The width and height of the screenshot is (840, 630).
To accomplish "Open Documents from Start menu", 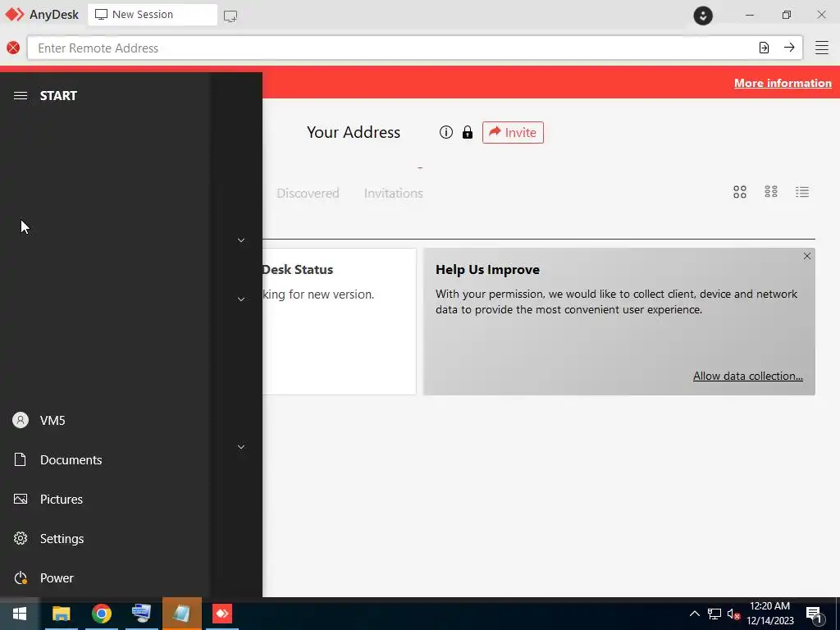I will click(x=104, y=459).
